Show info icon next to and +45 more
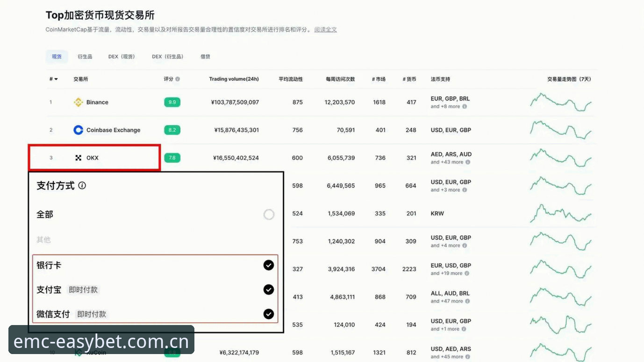644x362 pixels. pyautogui.click(x=467, y=357)
